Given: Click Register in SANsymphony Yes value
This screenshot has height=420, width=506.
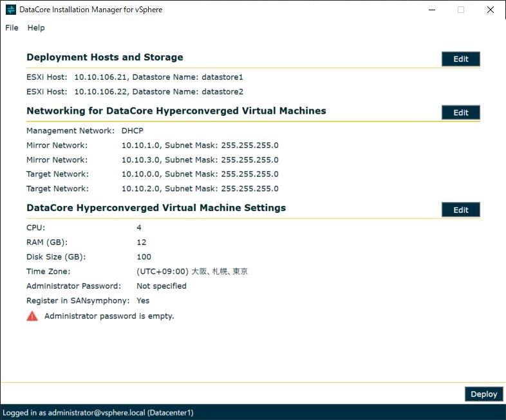Looking at the screenshot, I should click(x=143, y=300).
